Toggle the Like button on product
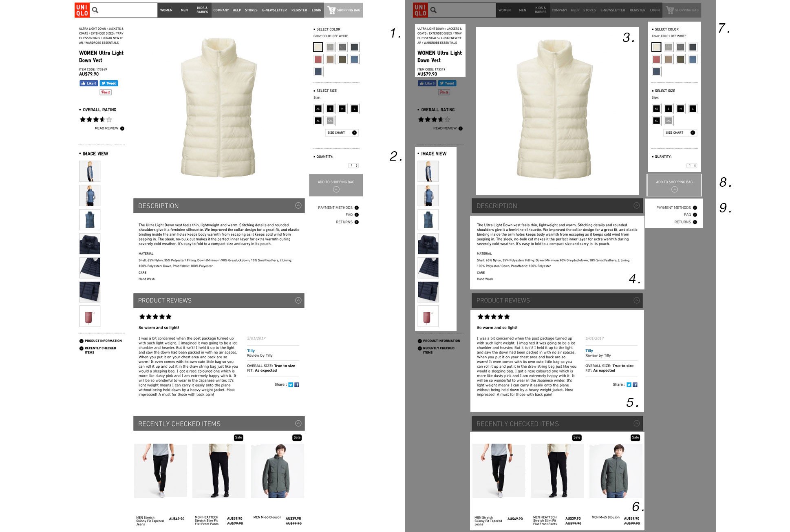This screenshot has width=790, height=532. [x=88, y=83]
